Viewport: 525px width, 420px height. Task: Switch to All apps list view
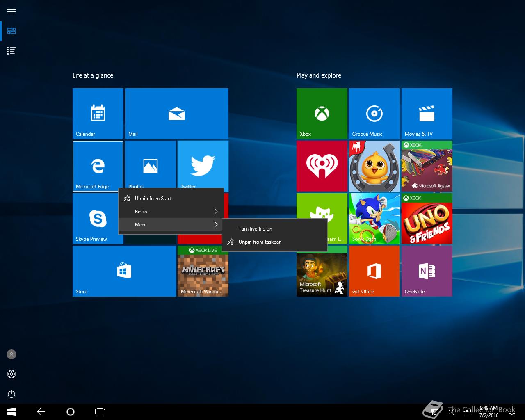[11, 51]
